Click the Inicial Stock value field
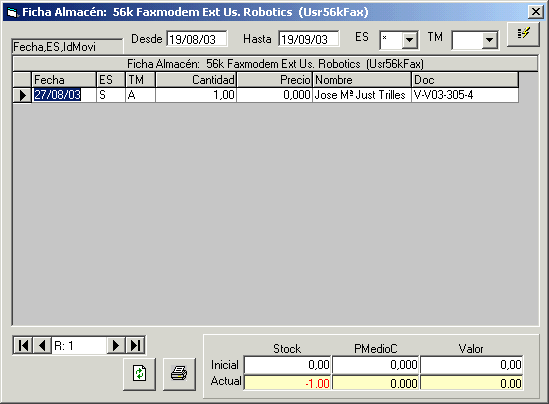 click(287, 365)
